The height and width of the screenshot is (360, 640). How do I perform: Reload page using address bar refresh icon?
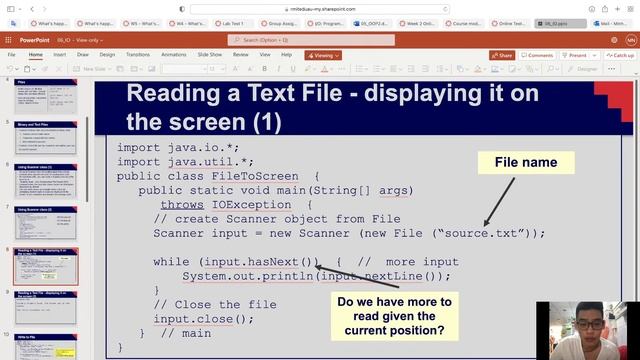coord(445,9)
